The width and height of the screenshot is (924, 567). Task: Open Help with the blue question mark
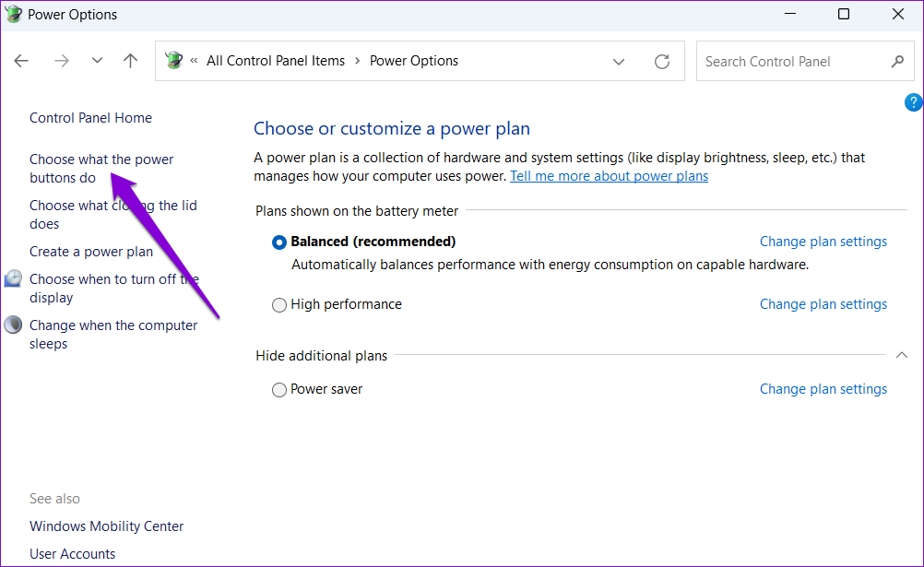[x=913, y=102]
